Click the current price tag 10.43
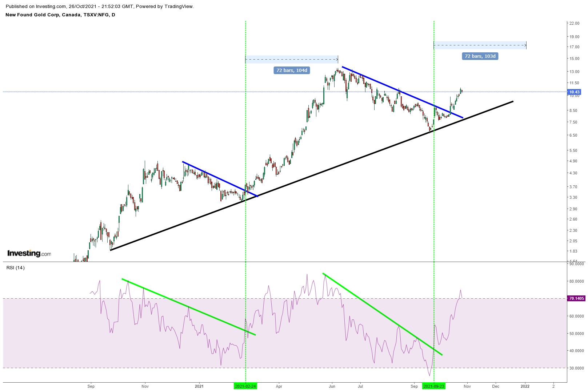This screenshot has height=391, width=588. pyautogui.click(x=575, y=92)
